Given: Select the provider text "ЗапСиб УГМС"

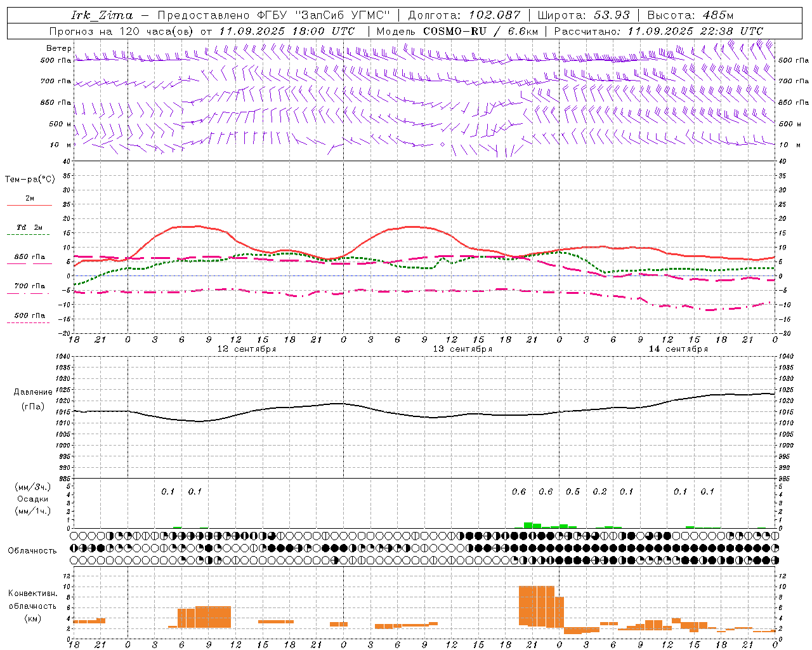Looking at the screenshot, I should [343, 15].
